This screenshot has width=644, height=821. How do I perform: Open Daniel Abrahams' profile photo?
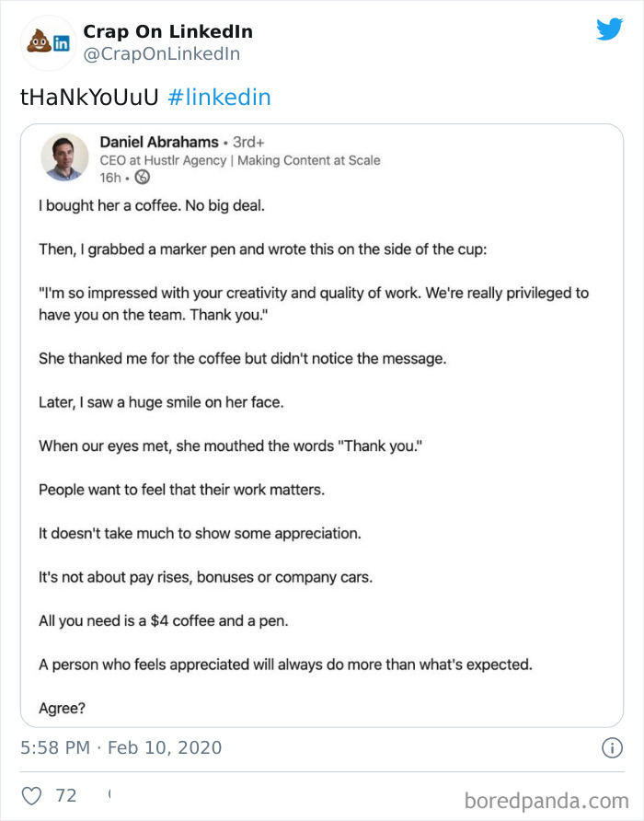(x=64, y=156)
